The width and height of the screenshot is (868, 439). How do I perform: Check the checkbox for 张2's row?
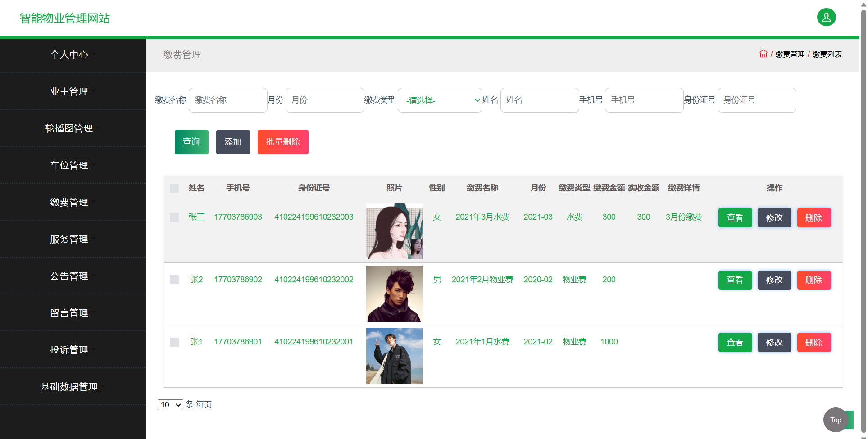[x=174, y=280]
